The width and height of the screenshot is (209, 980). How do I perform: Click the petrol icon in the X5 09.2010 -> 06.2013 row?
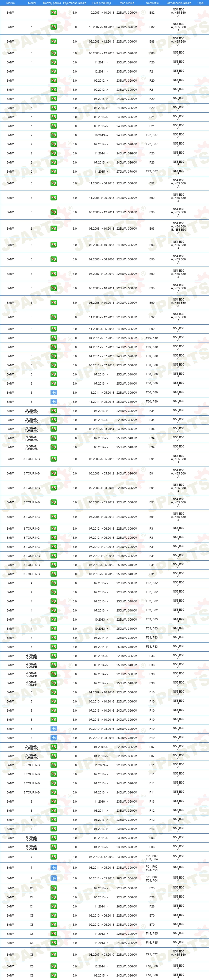(x=53, y=916)
